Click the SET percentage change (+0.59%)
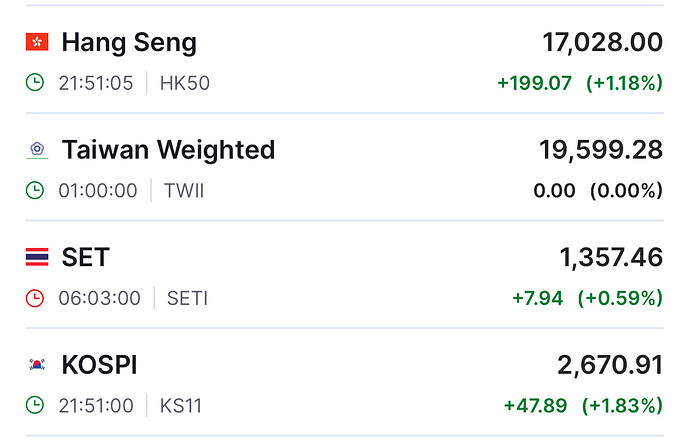Viewport: 690px width, 440px height. point(620,298)
